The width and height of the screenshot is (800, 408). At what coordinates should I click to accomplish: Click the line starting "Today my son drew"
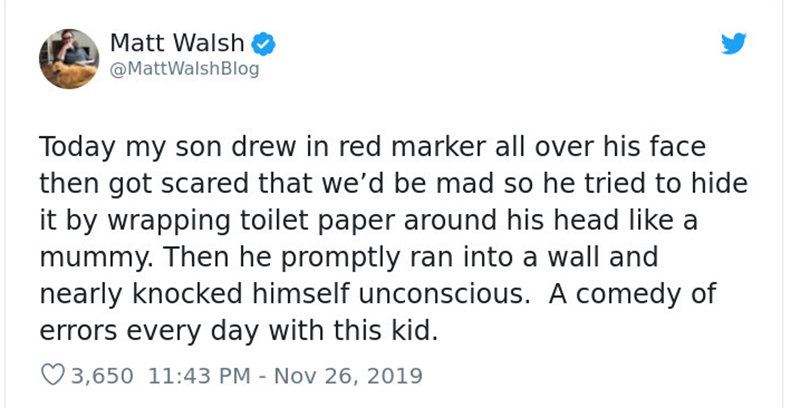point(373,147)
